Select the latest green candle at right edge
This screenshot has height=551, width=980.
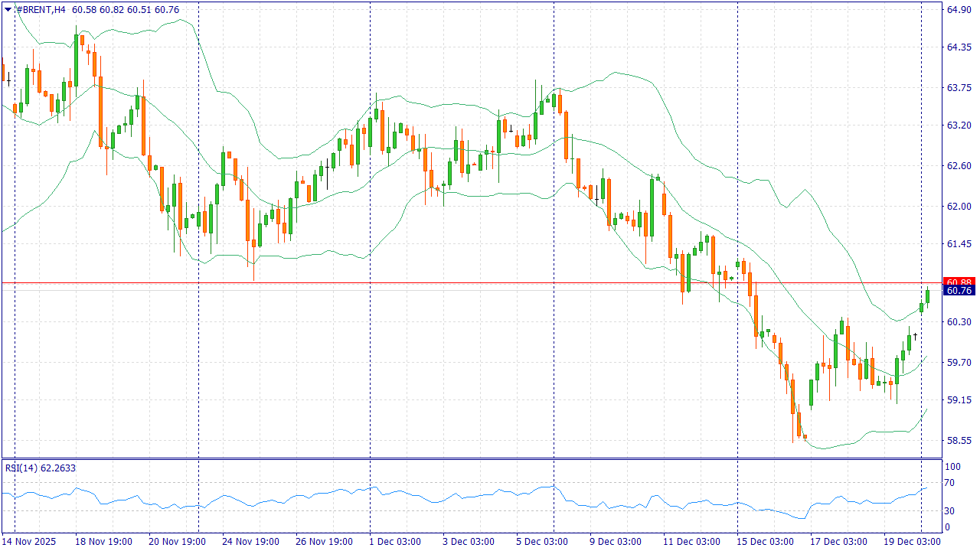coord(927,296)
